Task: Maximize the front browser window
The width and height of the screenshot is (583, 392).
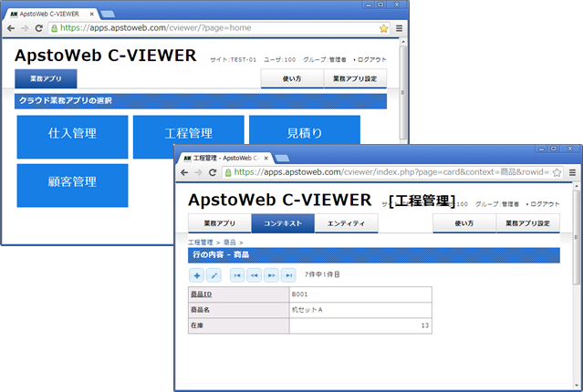Action: [x=554, y=149]
